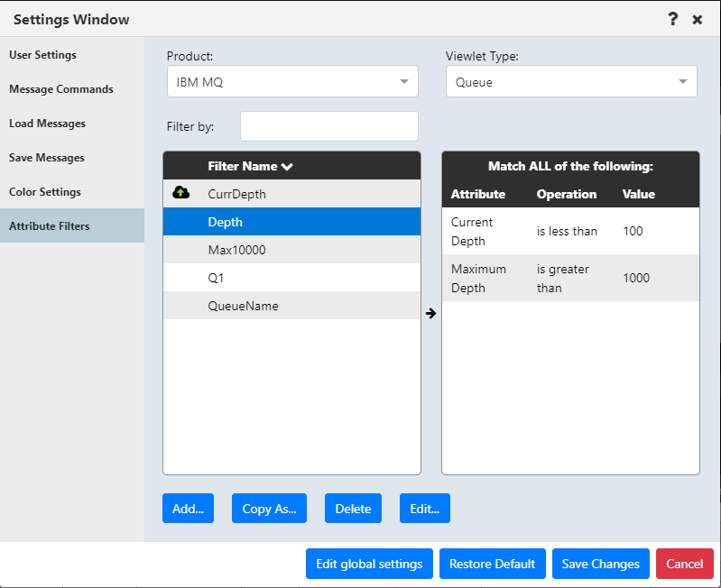721x588 pixels.
Task: Open Edit global settings
Action: pyautogui.click(x=369, y=564)
